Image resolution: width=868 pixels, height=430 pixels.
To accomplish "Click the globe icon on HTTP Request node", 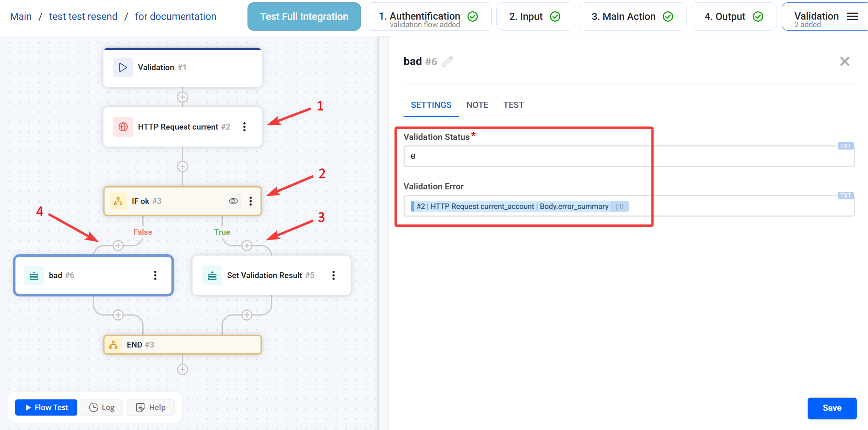I will pos(123,127).
